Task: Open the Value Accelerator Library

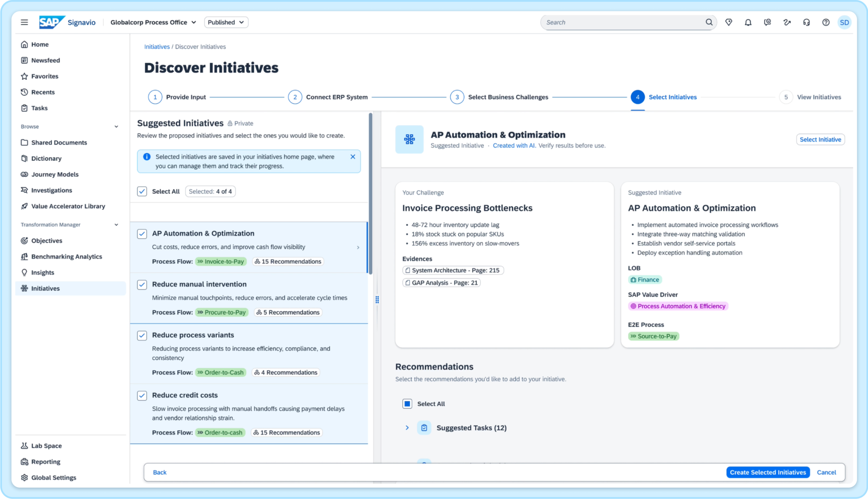Action: pyautogui.click(x=68, y=206)
